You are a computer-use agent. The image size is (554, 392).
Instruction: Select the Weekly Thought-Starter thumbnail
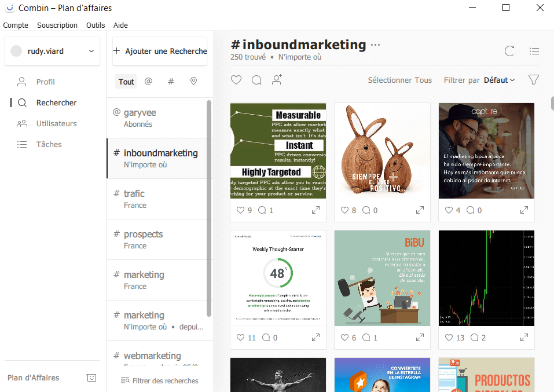point(278,278)
